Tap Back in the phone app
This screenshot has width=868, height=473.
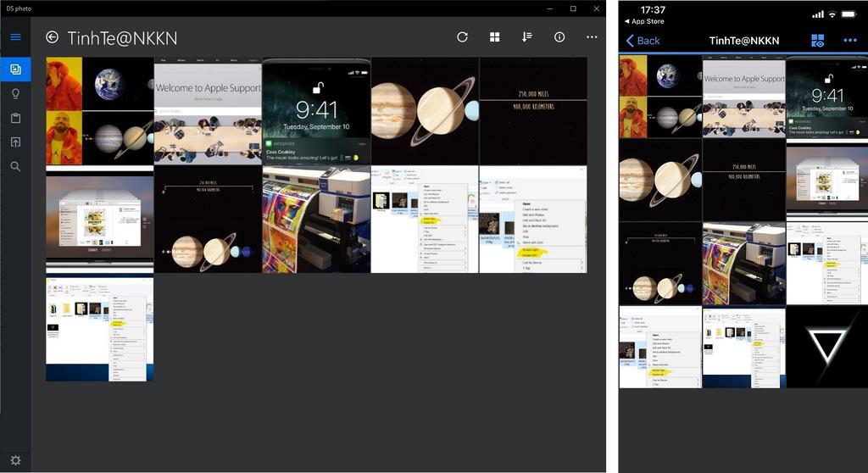click(x=643, y=41)
